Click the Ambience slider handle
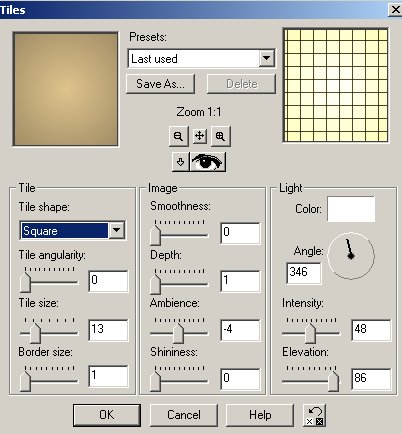The width and height of the screenshot is (402, 434). (178, 333)
